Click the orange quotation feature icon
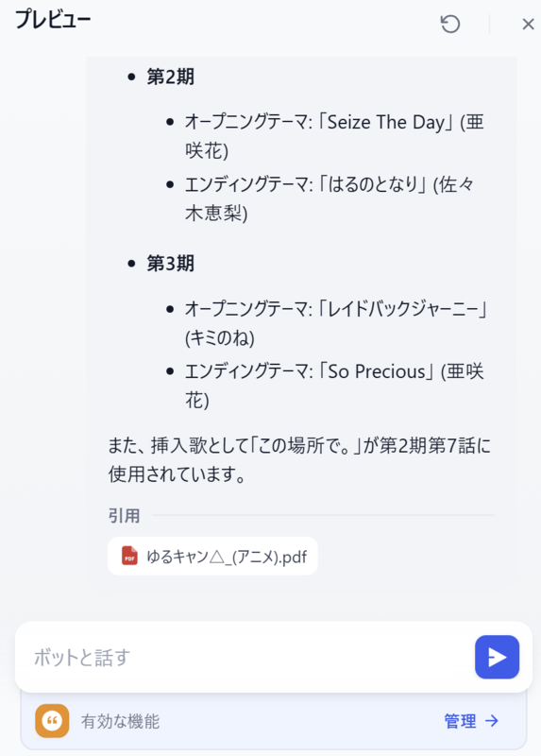Image resolution: width=541 pixels, height=756 pixels. 52,721
